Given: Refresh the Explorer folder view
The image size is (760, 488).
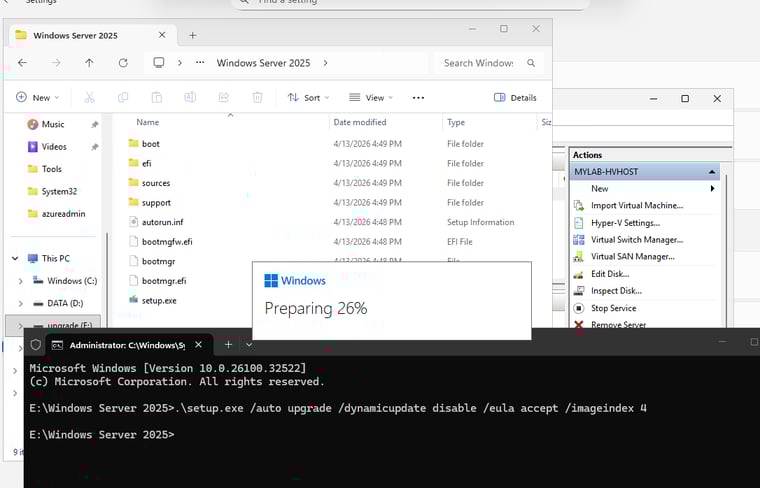Looking at the screenshot, I should click(123, 63).
